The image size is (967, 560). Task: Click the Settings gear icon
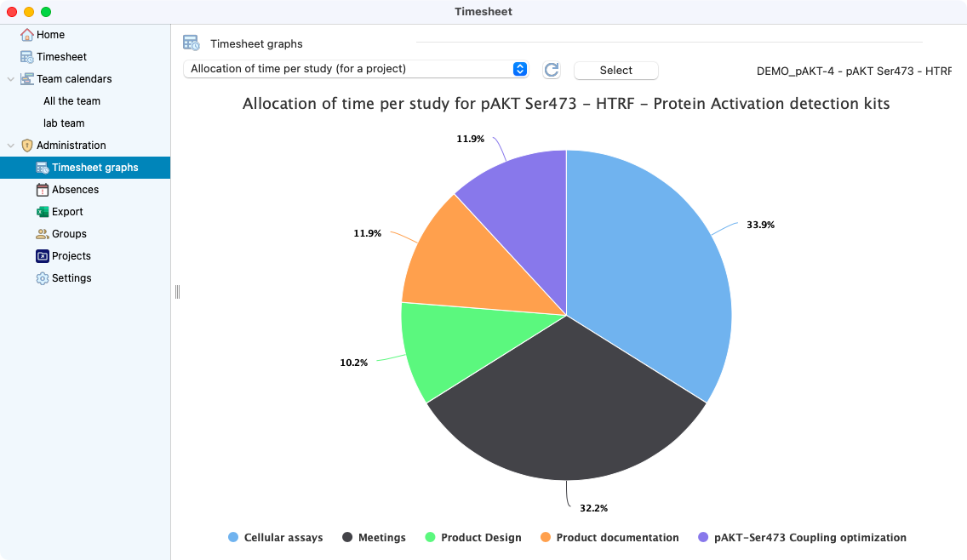pyautogui.click(x=42, y=278)
